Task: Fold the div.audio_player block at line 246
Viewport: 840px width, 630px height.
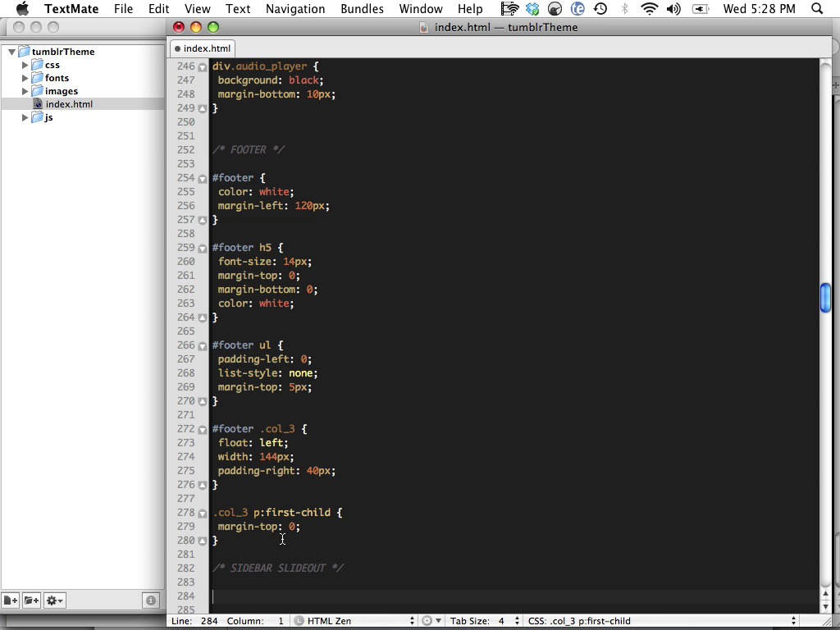Action: (x=202, y=67)
